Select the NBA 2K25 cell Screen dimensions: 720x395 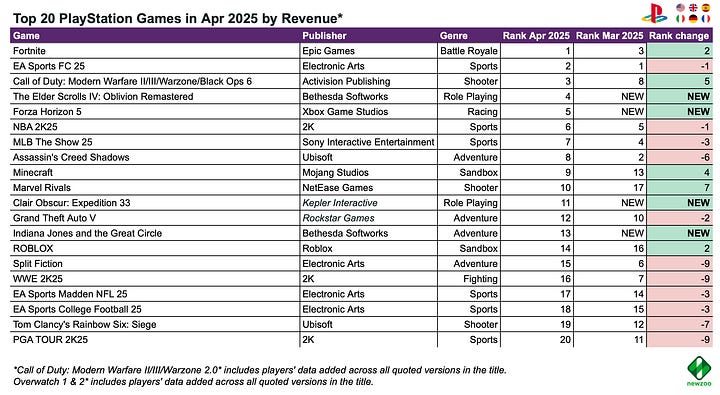click(155, 127)
